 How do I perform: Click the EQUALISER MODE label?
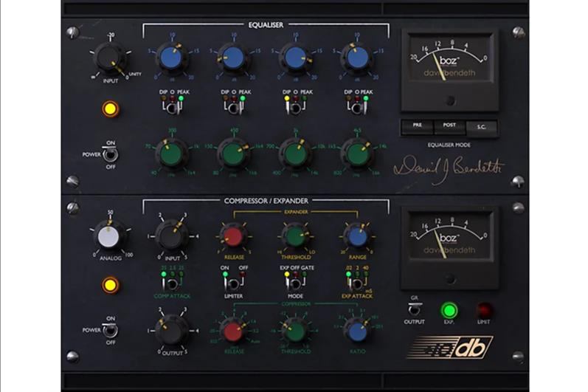[449, 145]
